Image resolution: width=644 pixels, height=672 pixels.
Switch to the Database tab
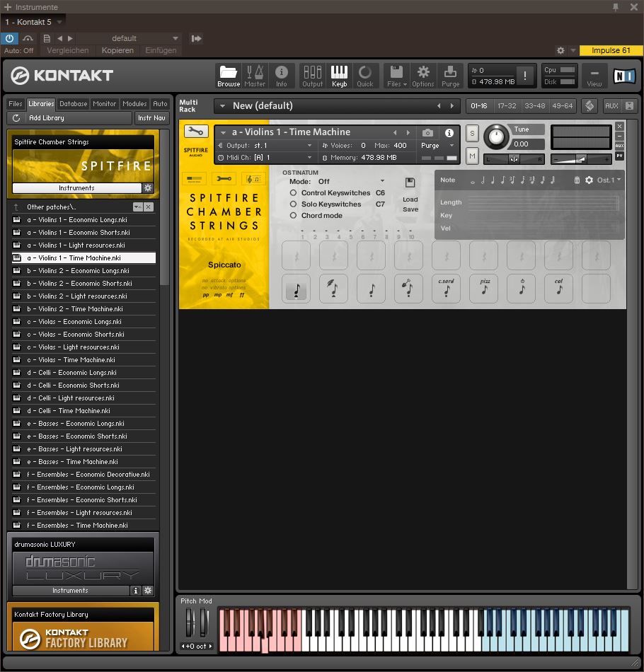[74, 104]
